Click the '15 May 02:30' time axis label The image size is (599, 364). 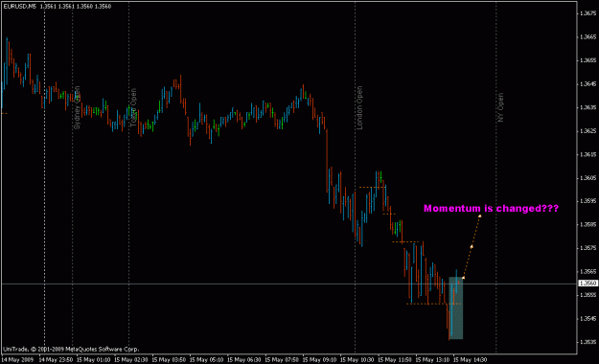pos(131,360)
